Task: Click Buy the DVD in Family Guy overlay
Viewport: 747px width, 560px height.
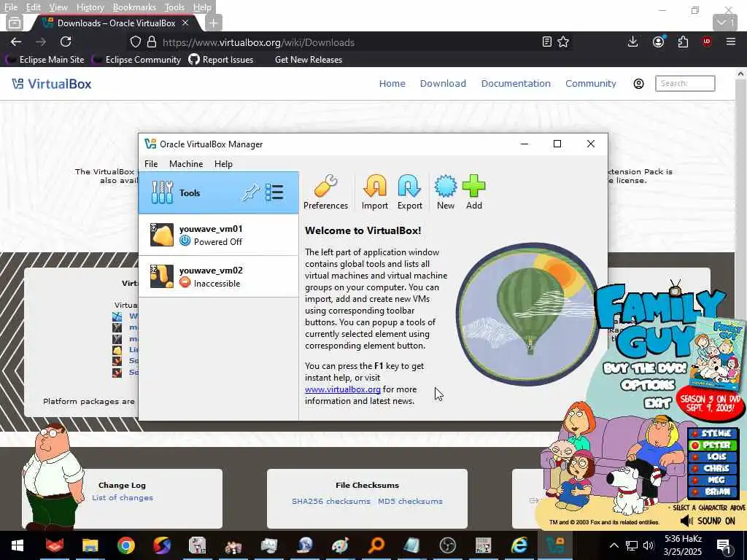Action: 645,368
